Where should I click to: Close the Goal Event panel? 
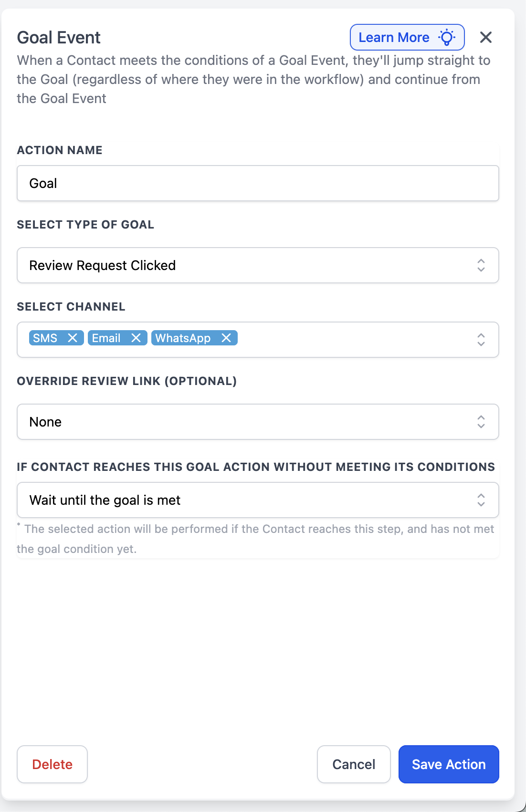coord(485,37)
